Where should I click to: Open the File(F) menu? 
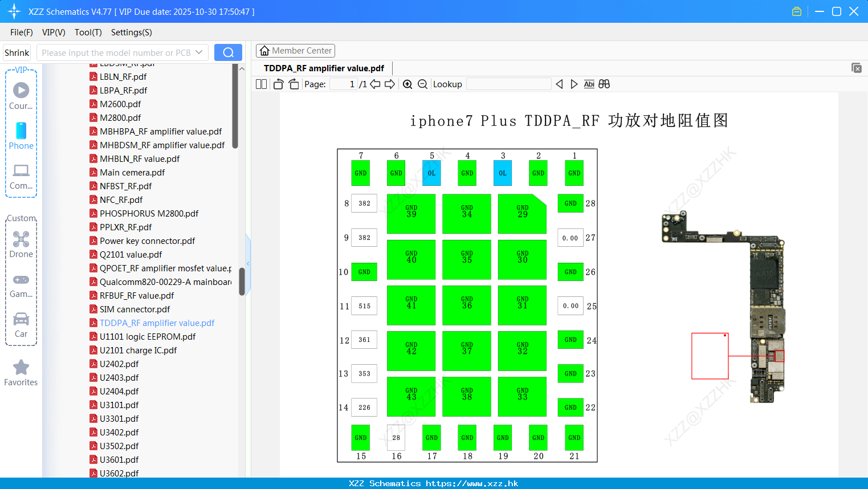[x=22, y=32]
